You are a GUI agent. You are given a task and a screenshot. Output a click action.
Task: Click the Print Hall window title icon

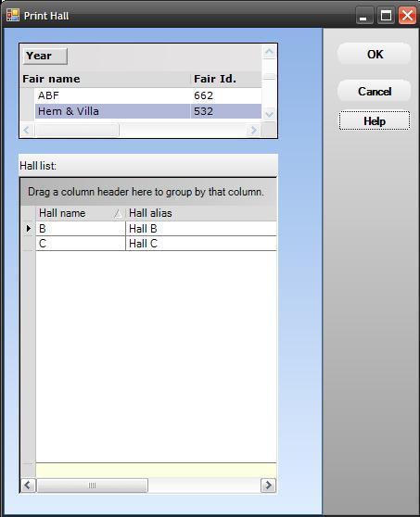pos(13,15)
